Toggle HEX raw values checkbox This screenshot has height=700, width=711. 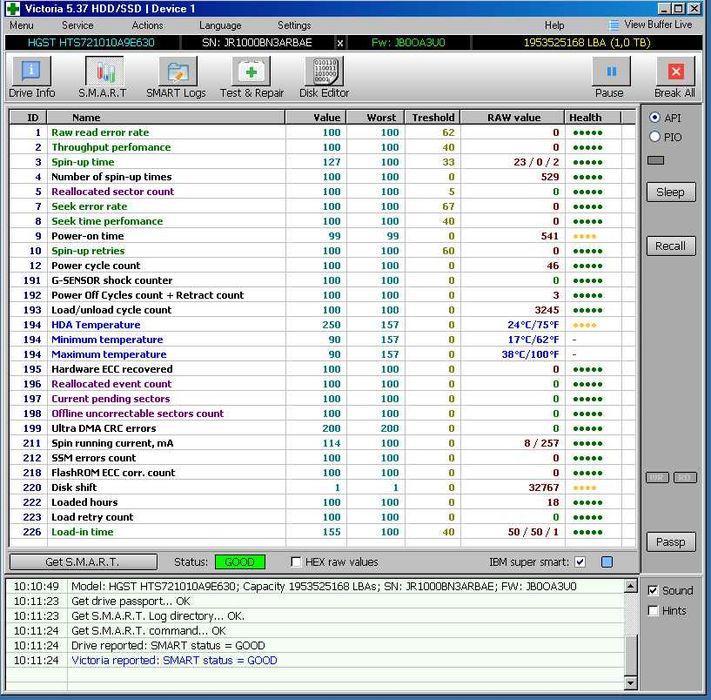[296, 562]
